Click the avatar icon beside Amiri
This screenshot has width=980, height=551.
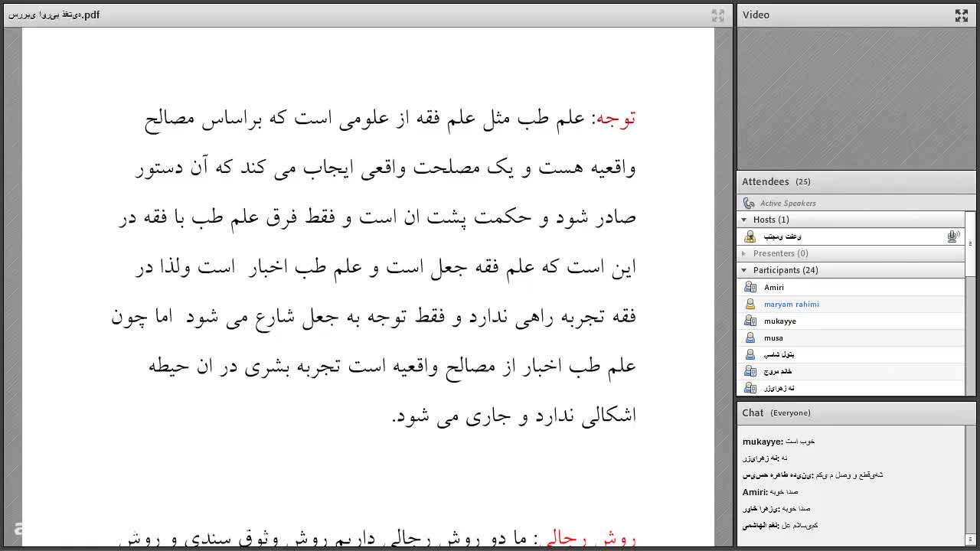pos(750,287)
